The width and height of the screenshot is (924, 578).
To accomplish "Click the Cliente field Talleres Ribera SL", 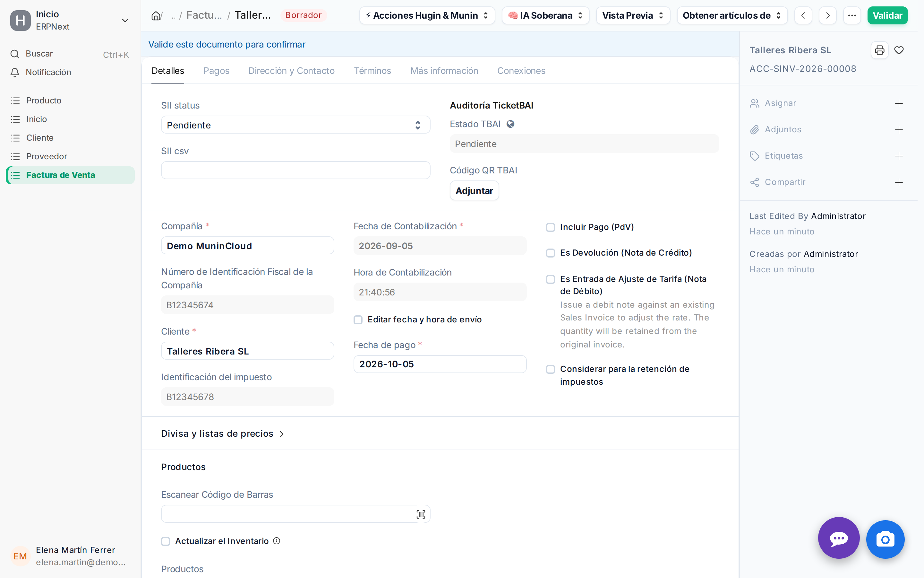I will [247, 351].
